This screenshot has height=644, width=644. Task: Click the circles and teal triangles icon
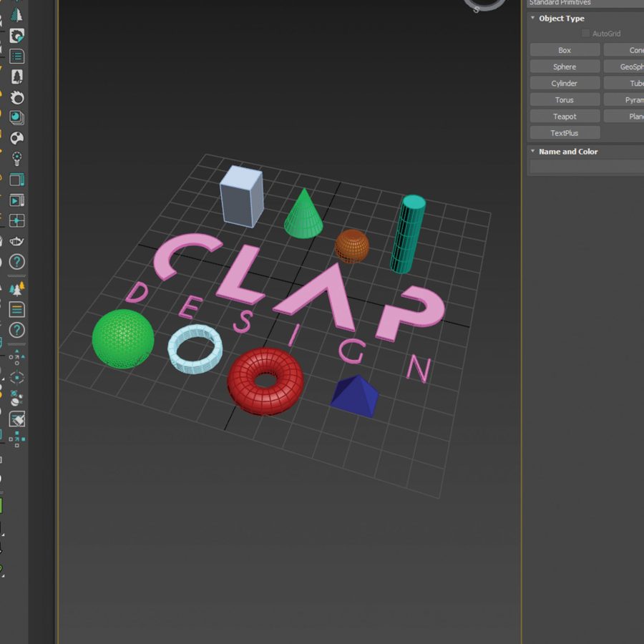point(17,357)
